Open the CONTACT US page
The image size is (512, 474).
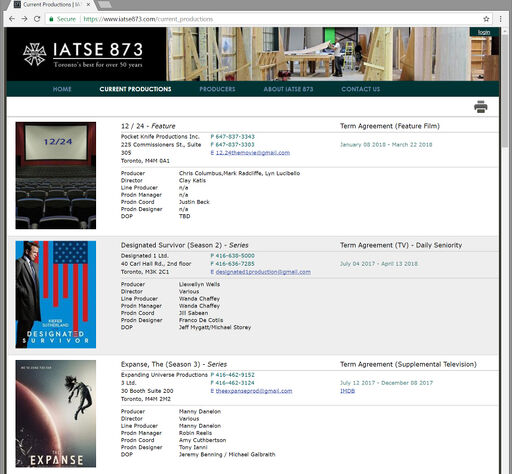[361, 89]
